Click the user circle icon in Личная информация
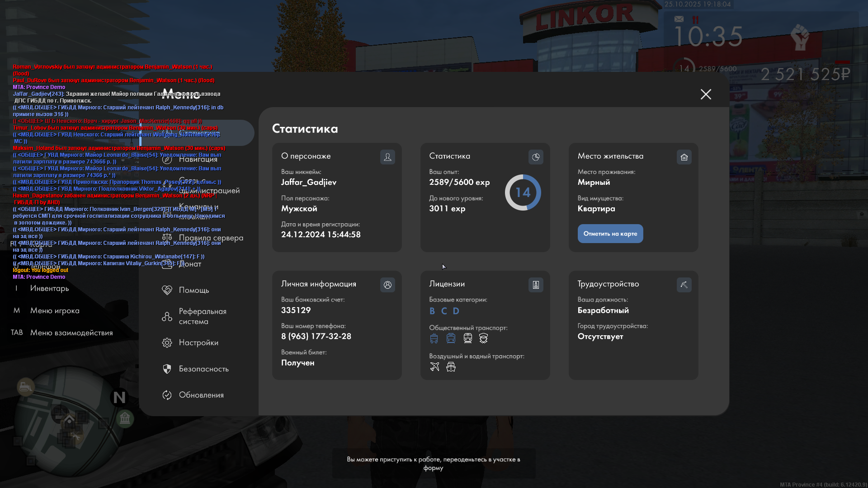Screen dimensions: 868x488 387,285
